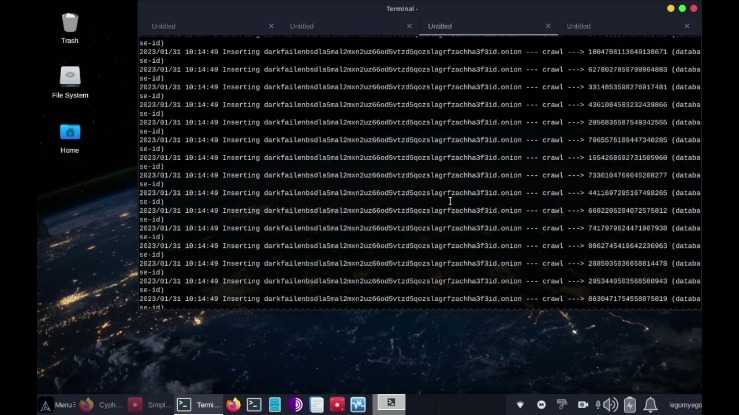The width and height of the screenshot is (739, 415).
Task: Close the second Untitled terminal tab
Action: point(409,26)
